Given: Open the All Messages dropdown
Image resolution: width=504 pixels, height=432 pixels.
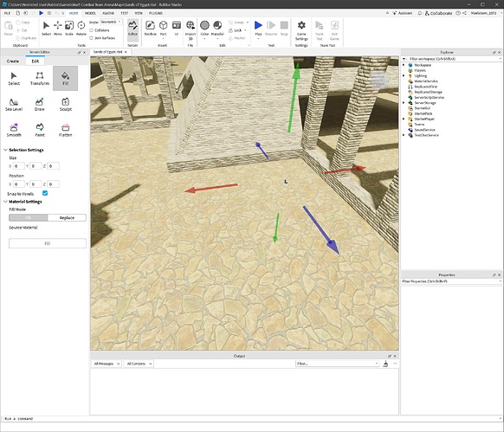Looking at the screenshot, I should click(x=106, y=364).
